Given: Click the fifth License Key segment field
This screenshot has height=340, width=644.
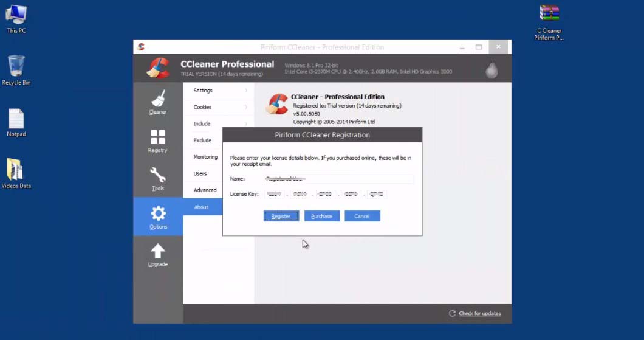Looking at the screenshot, I should point(377,194).
